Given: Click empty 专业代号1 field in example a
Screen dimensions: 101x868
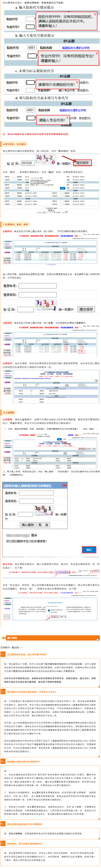Looking at the screenshot, I should click(x=30, y=27).
